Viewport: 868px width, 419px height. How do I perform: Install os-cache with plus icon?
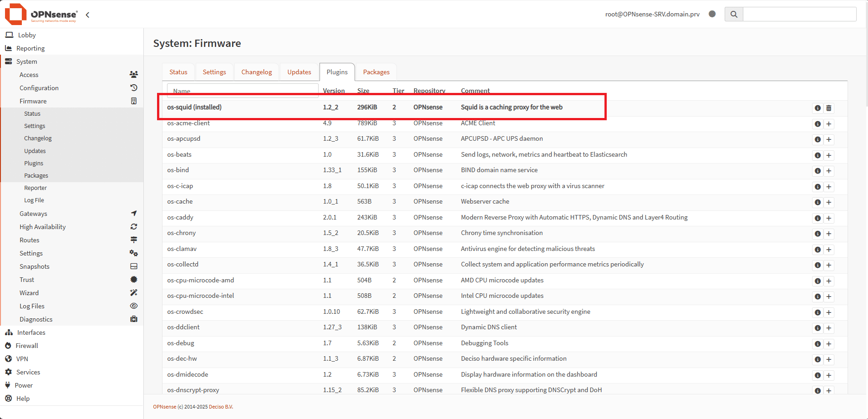(x=829, y=202)
